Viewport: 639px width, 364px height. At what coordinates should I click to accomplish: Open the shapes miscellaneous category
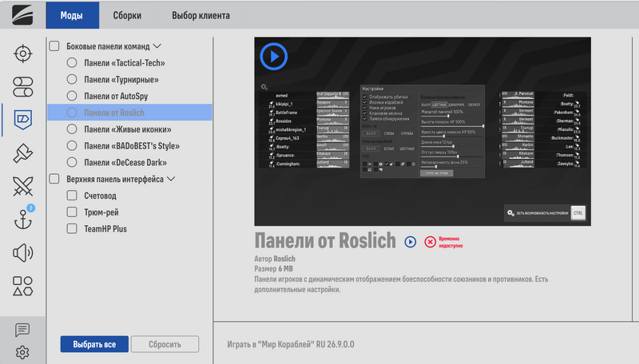[23, 286]
